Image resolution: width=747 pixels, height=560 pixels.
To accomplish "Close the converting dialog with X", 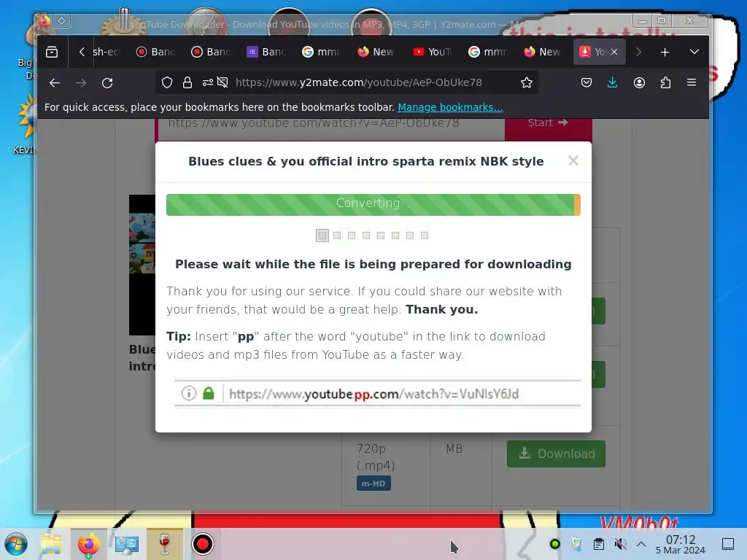I will (x=573, y=160).
